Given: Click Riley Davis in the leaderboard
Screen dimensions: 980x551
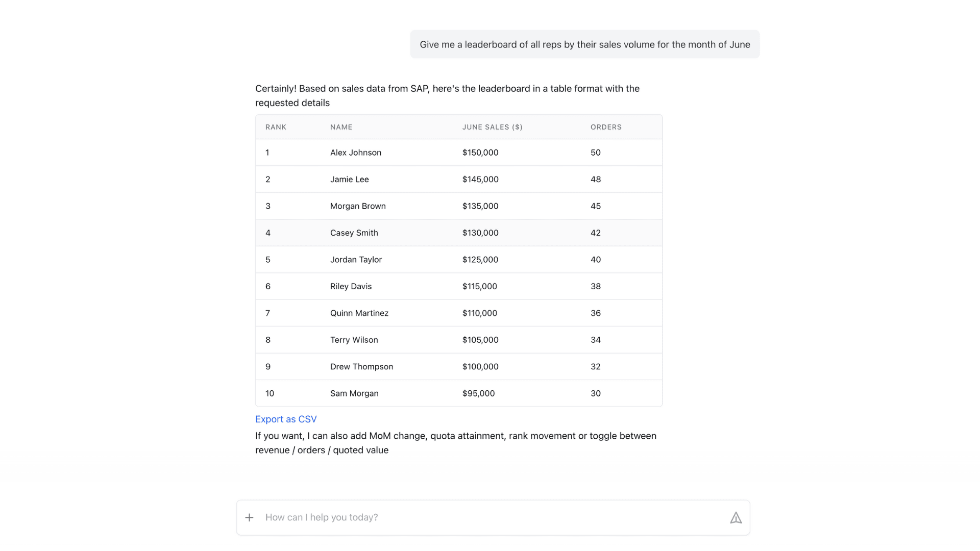Looking at the screenshot, I should (351, 286).
